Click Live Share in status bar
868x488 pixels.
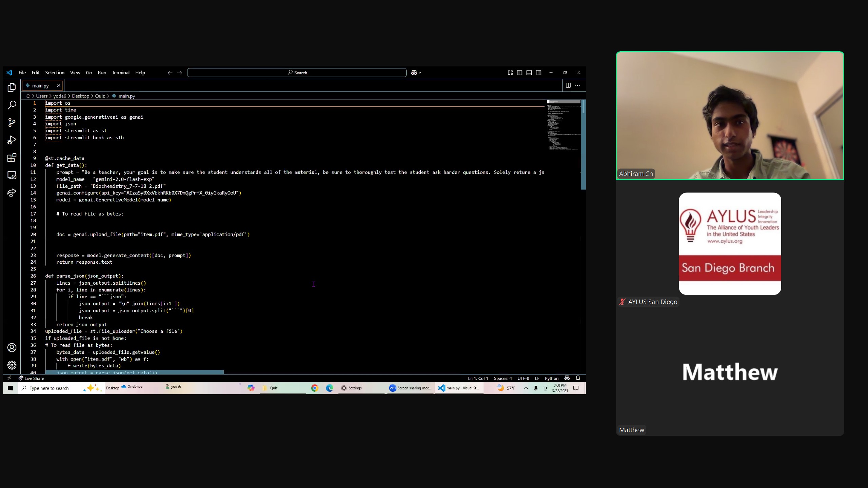(31, 378)
